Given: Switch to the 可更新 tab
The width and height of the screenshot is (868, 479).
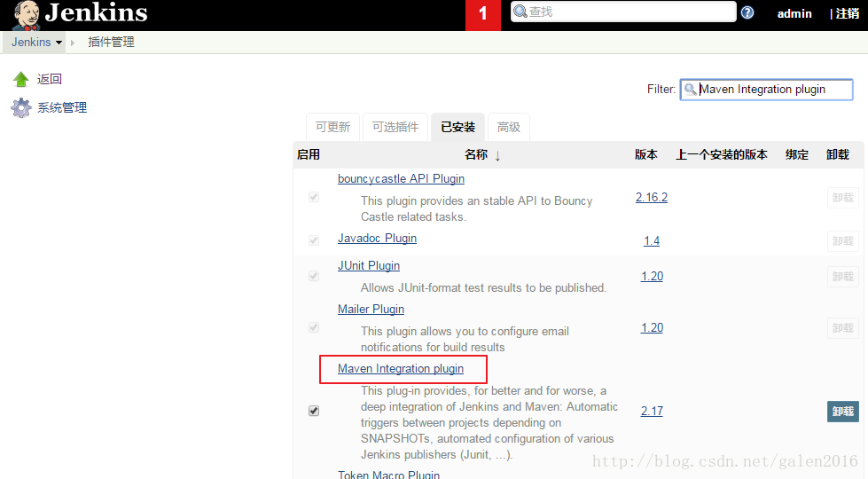Looking at the screenshot, I should (332, 127).
